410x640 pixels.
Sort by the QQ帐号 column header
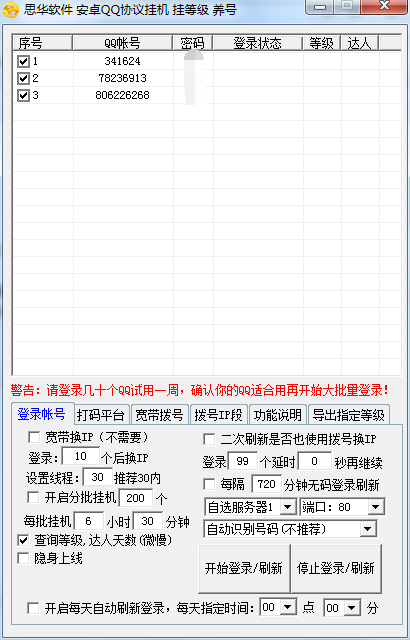[122, 43]
